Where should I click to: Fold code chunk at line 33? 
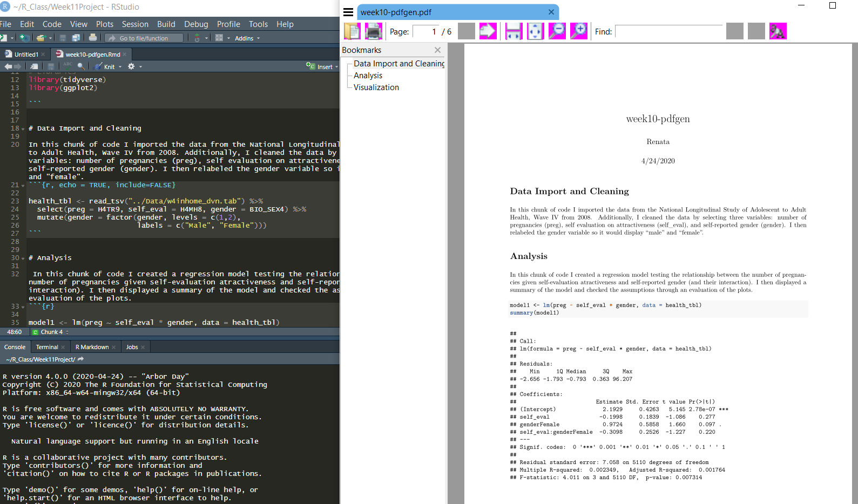pos(23,307)
